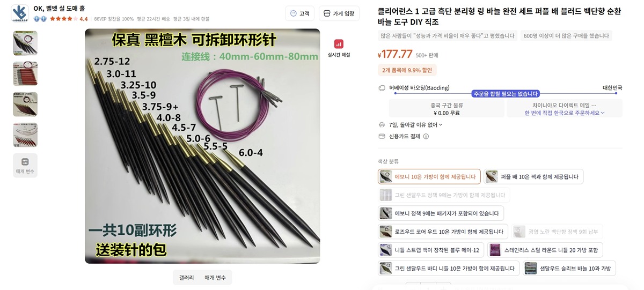
Task: Click the 고객 customer service button
Action: [x=300, y=13]
